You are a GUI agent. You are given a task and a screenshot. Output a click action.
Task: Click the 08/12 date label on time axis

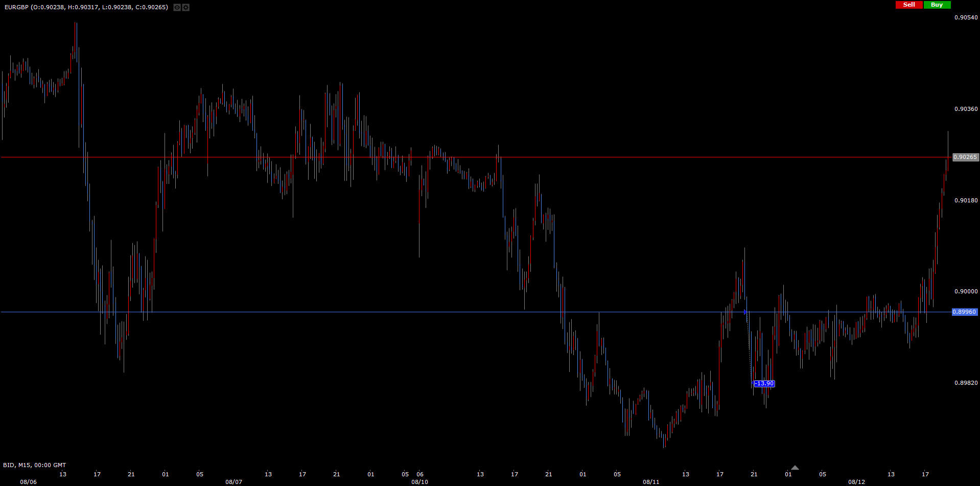(856, 482)
